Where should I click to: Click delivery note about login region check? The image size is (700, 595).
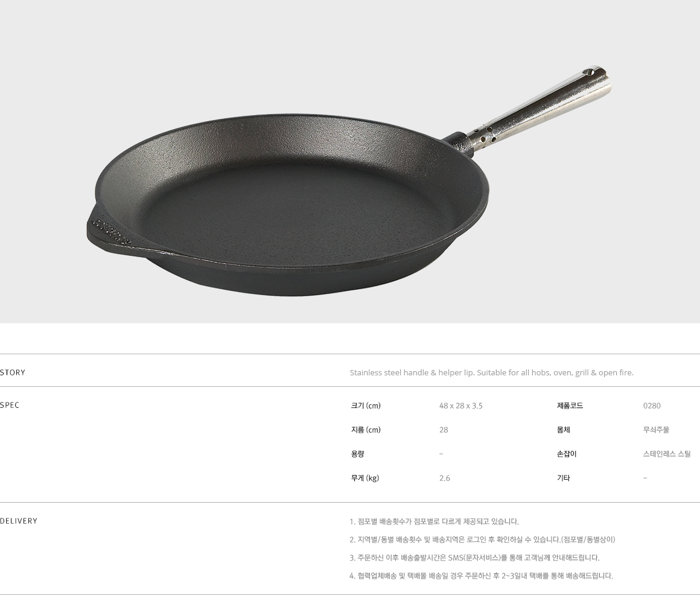click(482, 539)
